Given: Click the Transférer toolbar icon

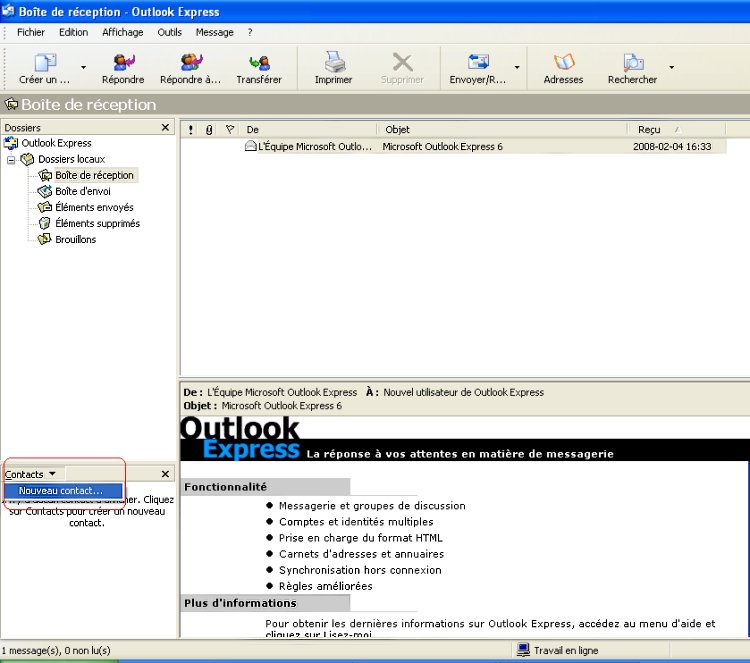Looking at the screenshot, I should pyautogui.click(x=259, y=64).
